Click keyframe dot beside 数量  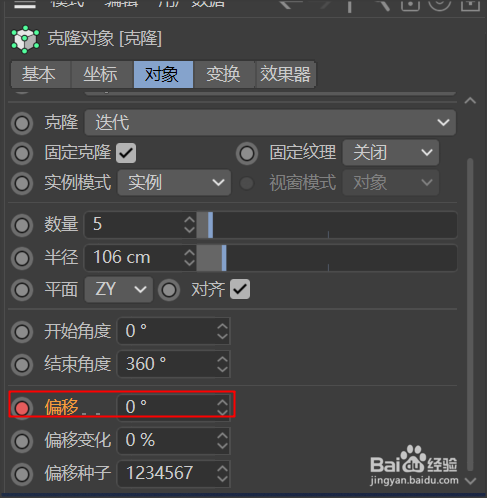pyautogui.click(x=22, y=225)
